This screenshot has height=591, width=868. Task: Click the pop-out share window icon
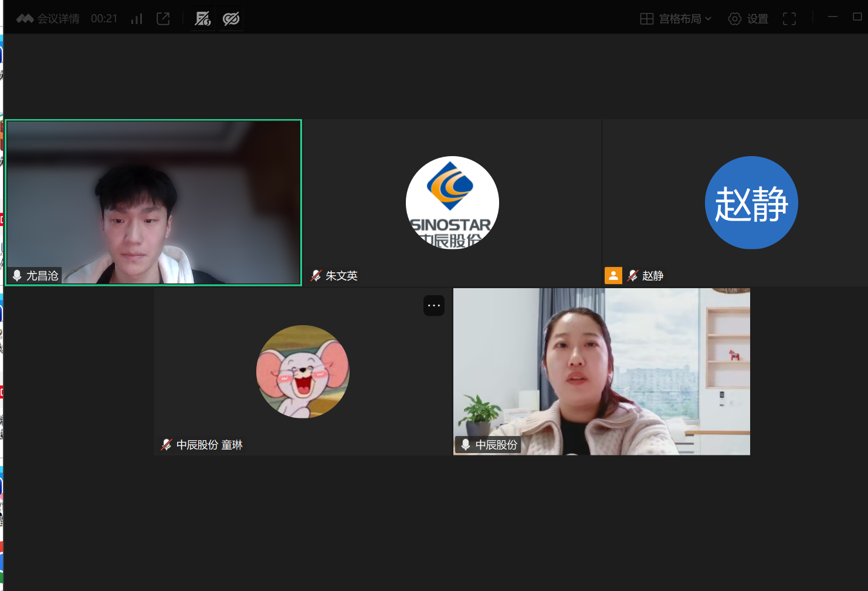[x=163, y=19]
